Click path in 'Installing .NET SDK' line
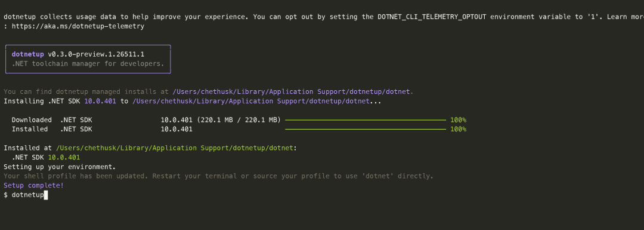 point(251,101)
